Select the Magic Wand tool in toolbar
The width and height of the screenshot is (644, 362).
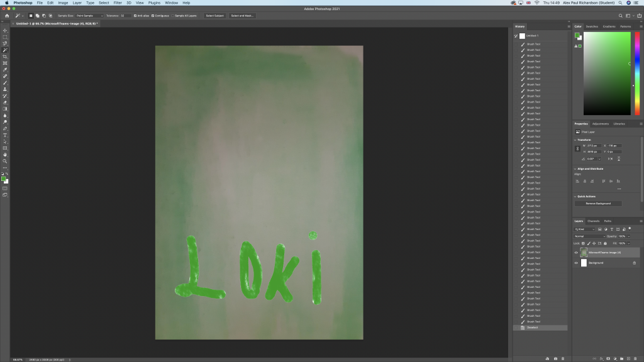[x=5, y=50]
